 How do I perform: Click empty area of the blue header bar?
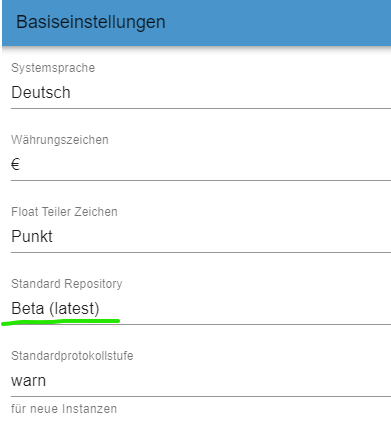(x=277, y=23)
